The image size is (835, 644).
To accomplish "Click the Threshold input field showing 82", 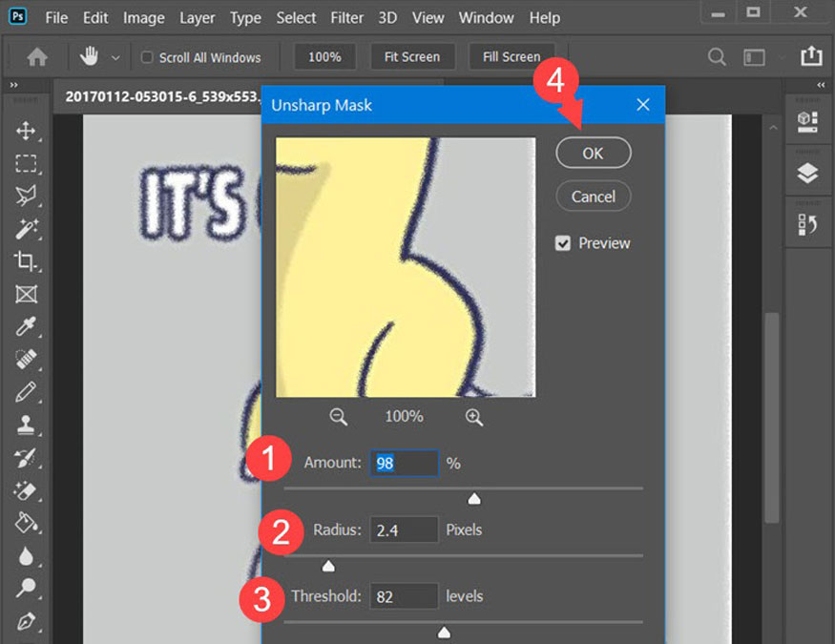I will coord(405,596).
